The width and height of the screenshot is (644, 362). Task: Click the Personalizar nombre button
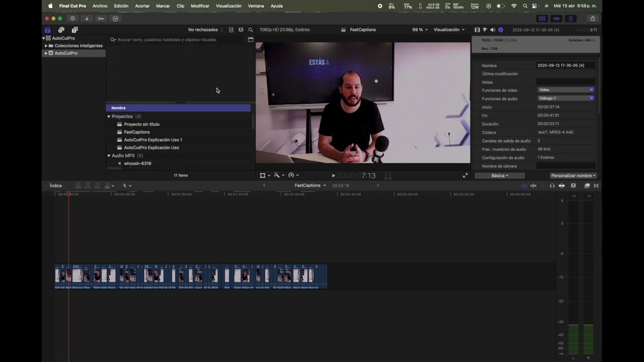(573, 175)
